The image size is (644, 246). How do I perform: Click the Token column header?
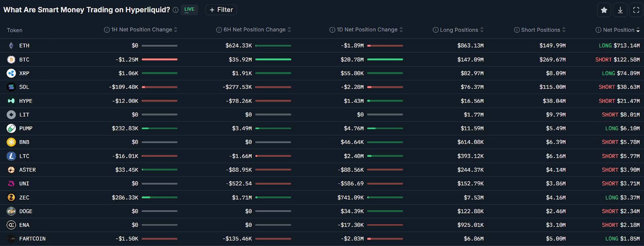[x=14, y=30]
